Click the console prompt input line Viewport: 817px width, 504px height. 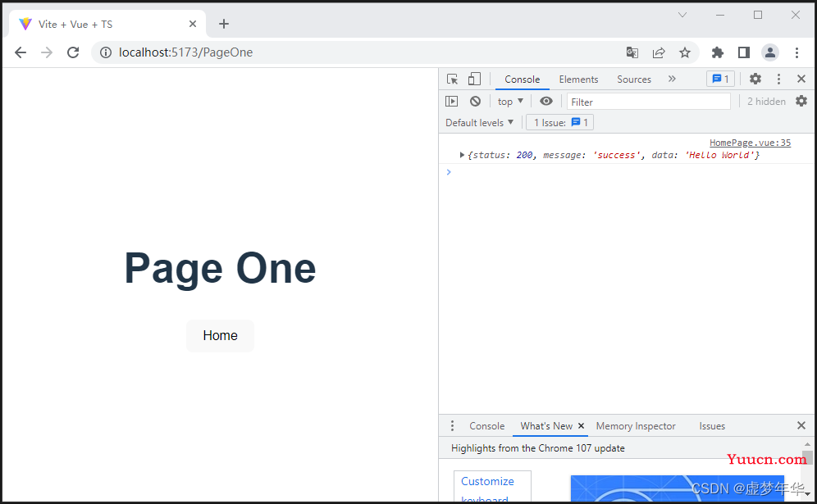628,172
